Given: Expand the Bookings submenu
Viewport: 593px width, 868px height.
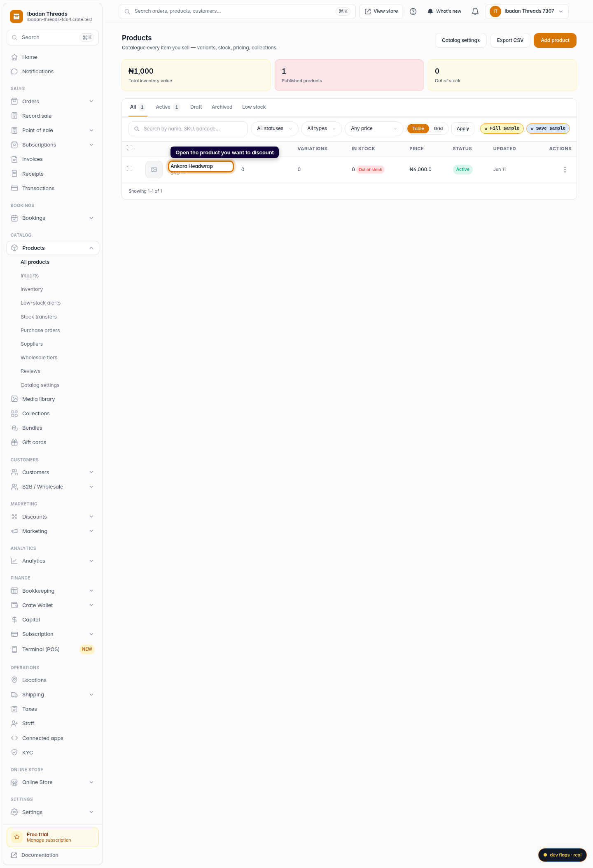Looking at the screenshot, I should point(91,218).
